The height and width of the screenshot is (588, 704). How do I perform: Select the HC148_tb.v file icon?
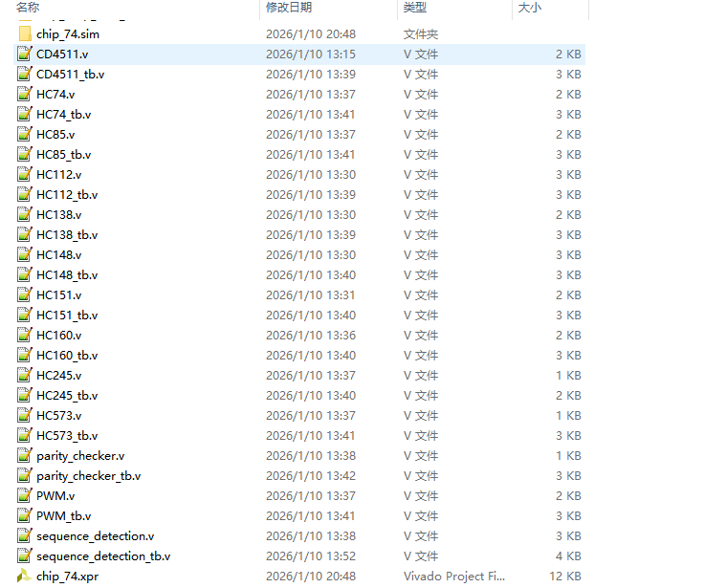[25, 274]
